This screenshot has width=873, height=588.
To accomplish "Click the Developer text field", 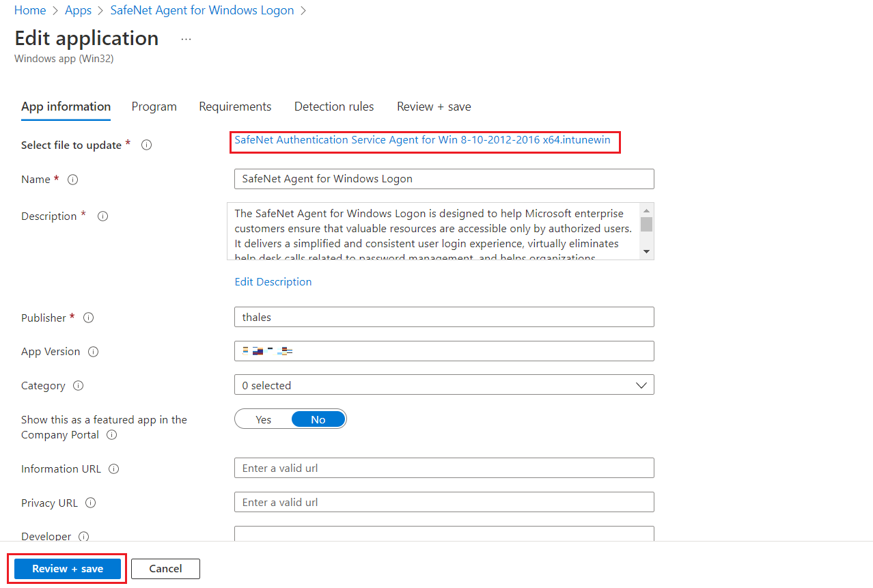I will click(x=444, y=533).
